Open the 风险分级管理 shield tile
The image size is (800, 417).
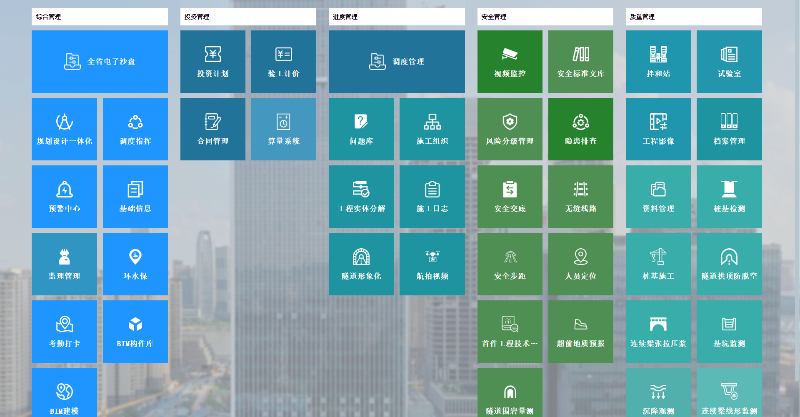(510, 129)
